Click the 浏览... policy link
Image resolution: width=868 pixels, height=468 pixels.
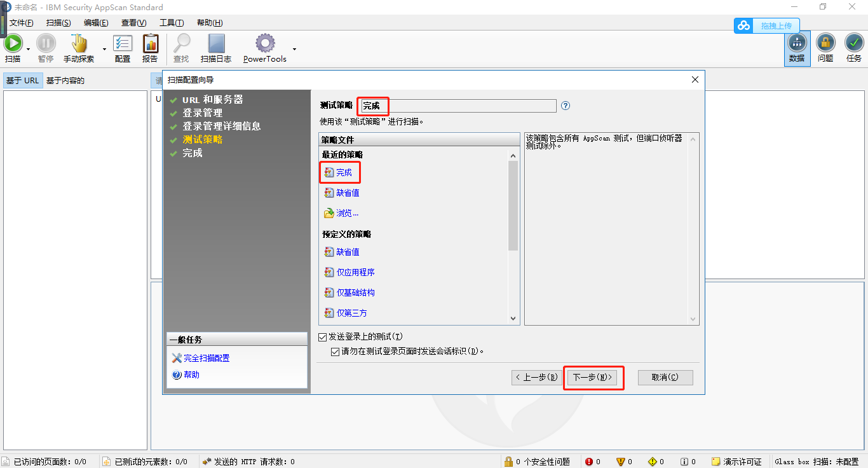(348, 213)
